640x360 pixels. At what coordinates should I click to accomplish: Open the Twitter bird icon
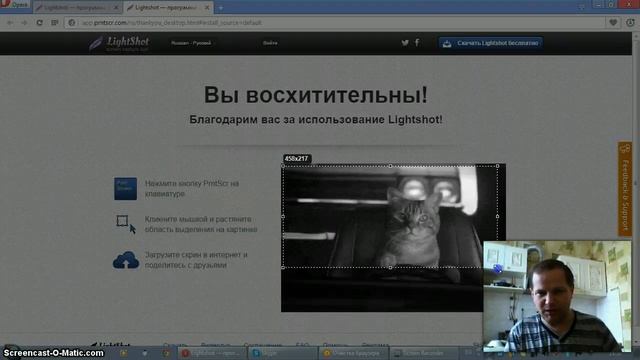pos(404,42)
